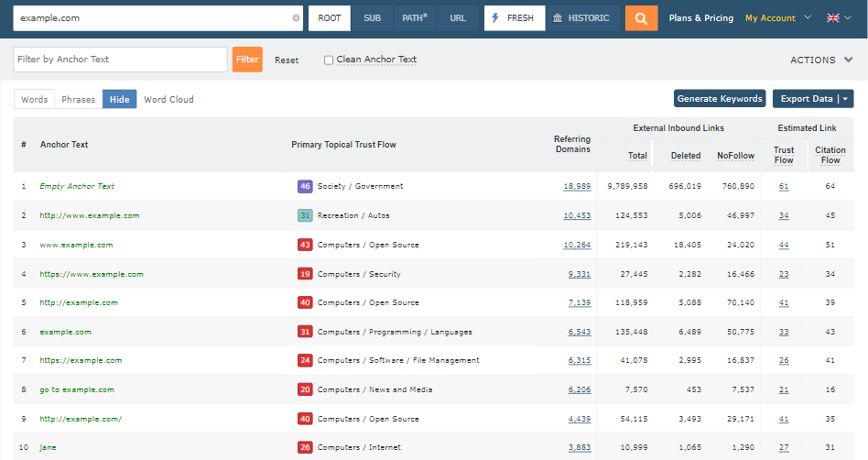Open the 18,989 referring domains link

pos(577,186)
